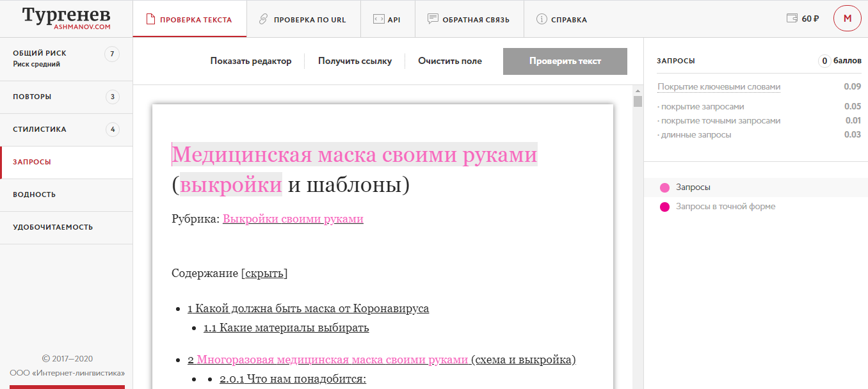Click Показать редактор
This screenshot has width=868, height=389.
250,61
